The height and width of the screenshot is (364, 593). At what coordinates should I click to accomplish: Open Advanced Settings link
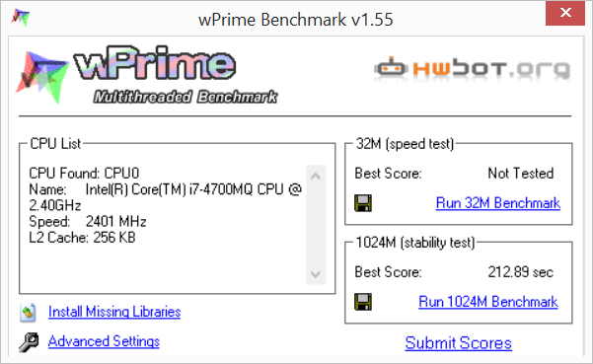(104, 341)
